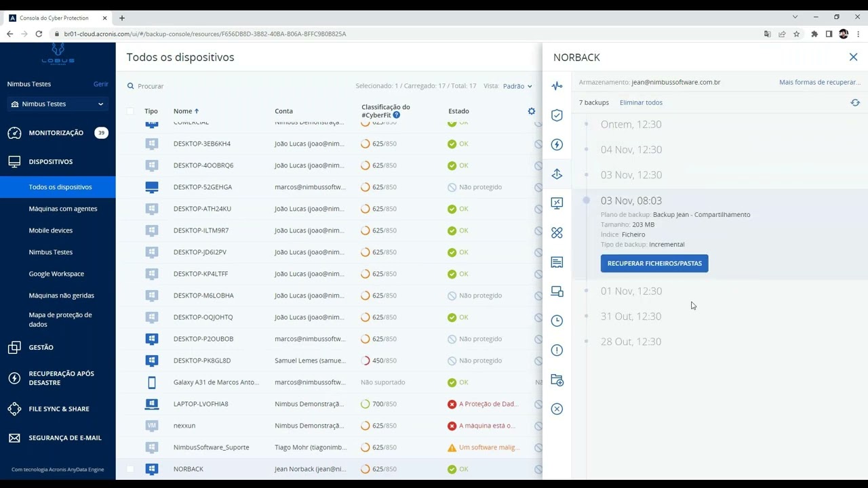Select Máquinas com agentes

pos(63,209)
